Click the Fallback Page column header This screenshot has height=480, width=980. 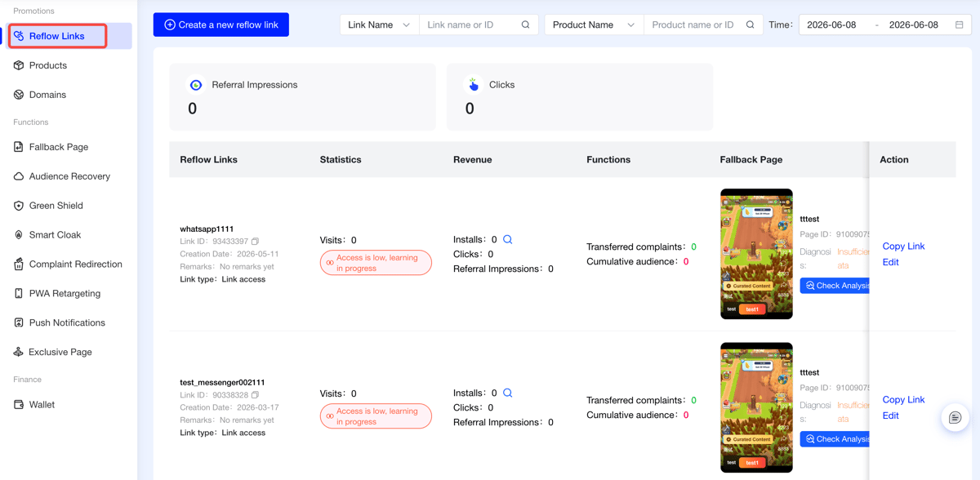pos(751,160)
